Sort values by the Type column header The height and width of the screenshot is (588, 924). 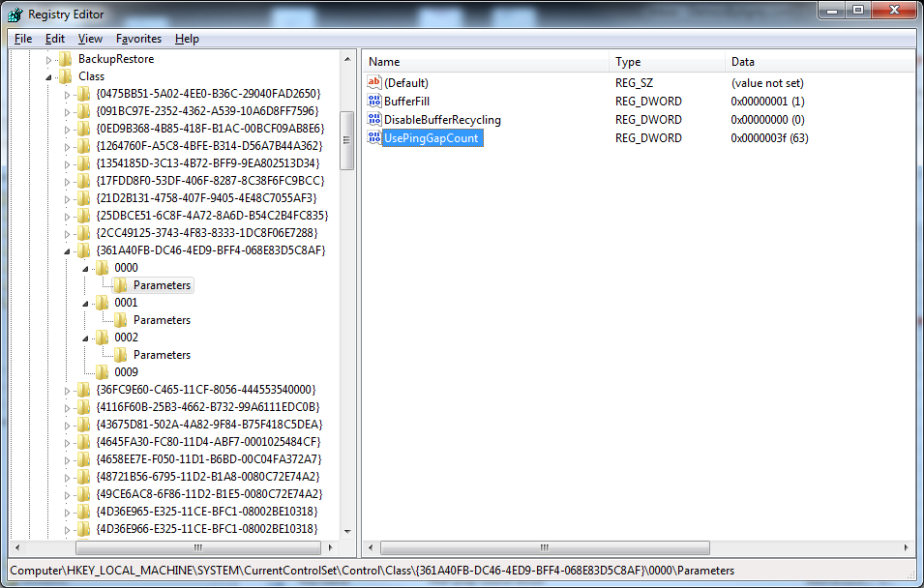tap(667, 61)
